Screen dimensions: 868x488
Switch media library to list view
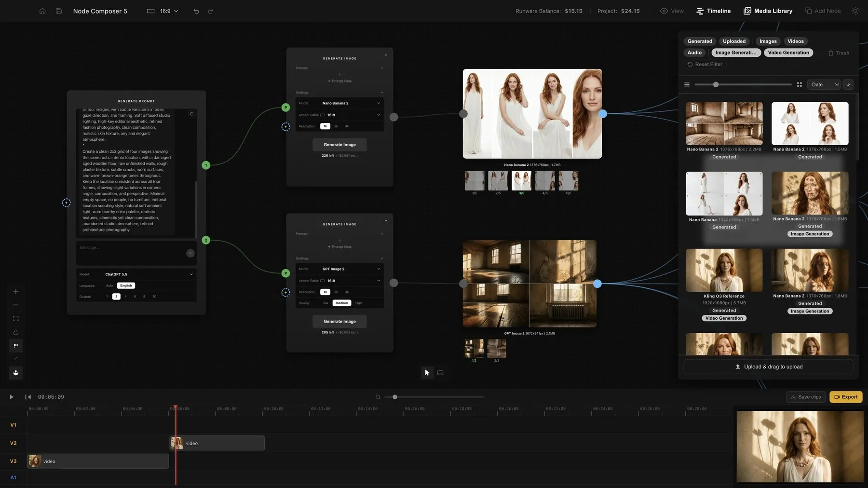click(x=687, y=84)
